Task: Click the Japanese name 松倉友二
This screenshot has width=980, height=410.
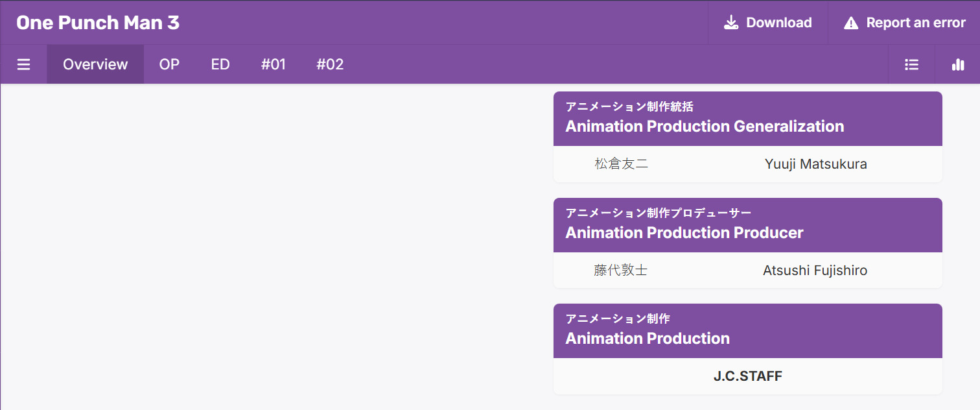Action: tap(621, 164)
